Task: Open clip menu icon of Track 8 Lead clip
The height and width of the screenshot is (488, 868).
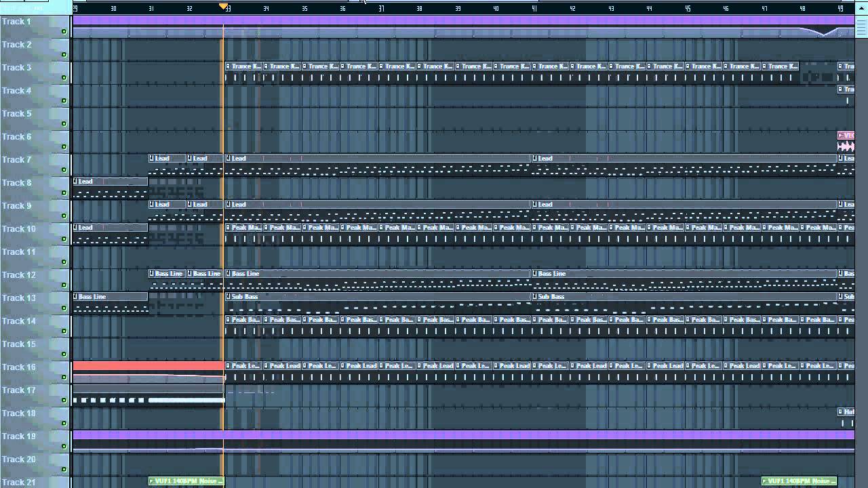Action: point(76,182)
